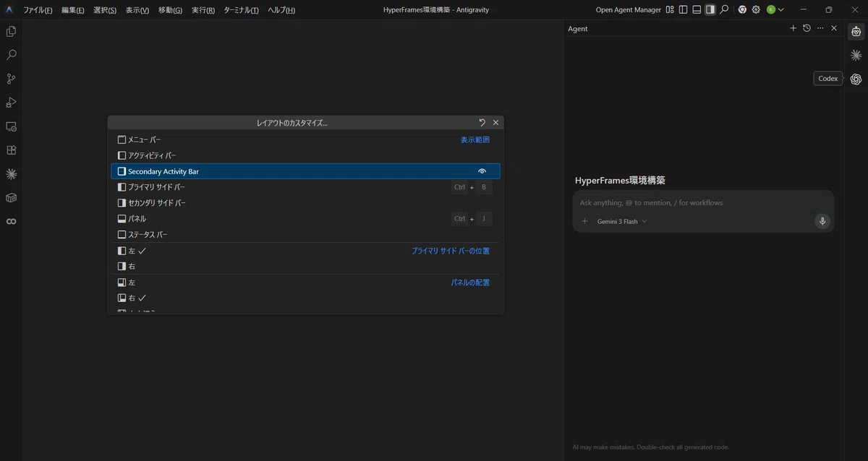Toggle the メニュー バー visibility row

click(x=305, y=139)
